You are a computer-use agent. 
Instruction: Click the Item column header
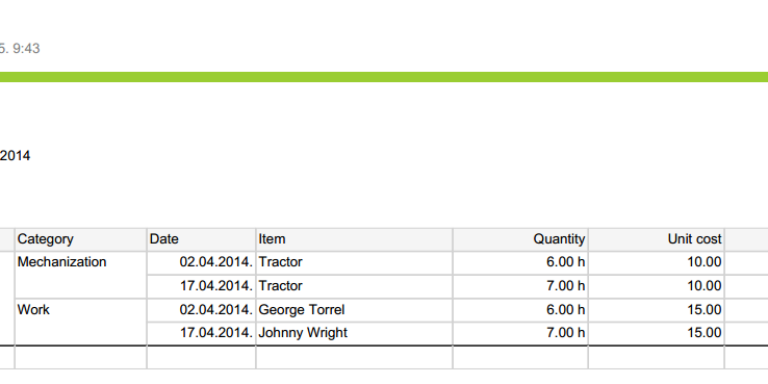point(354,240)
